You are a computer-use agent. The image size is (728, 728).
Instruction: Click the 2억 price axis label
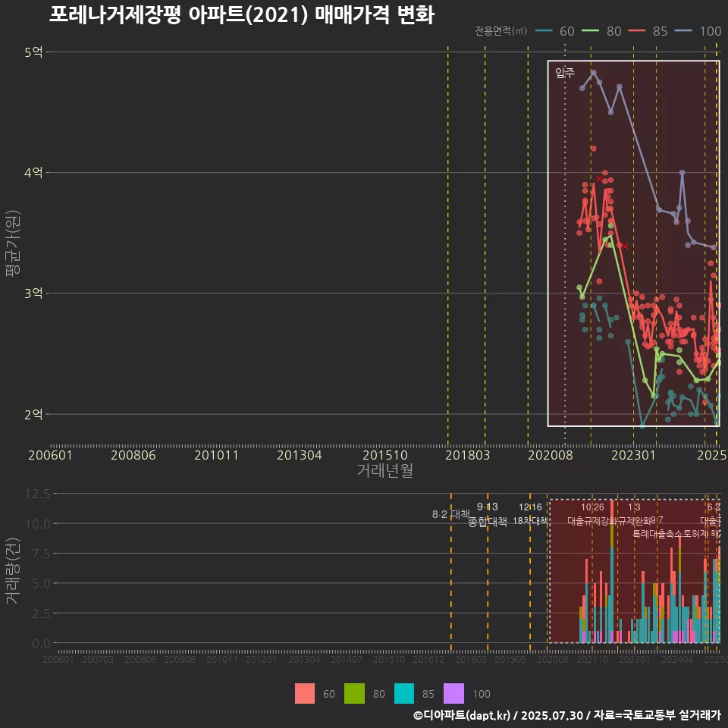(33, 414)
